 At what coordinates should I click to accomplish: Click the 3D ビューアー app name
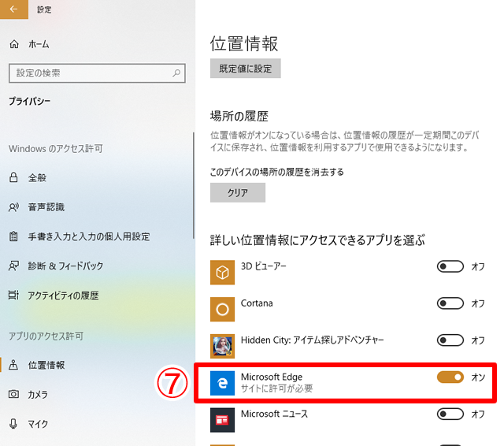pyautogui.click(x=264, y=266)
